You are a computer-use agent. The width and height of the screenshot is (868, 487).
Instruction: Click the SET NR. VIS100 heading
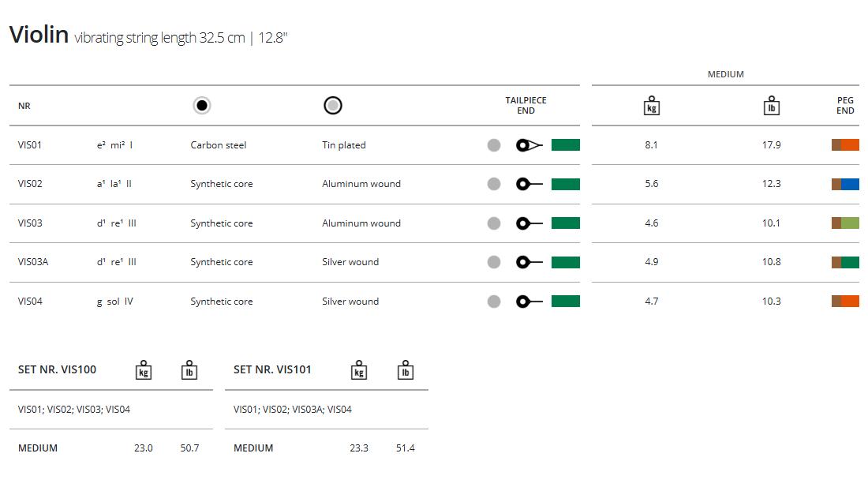coord(57,369)
